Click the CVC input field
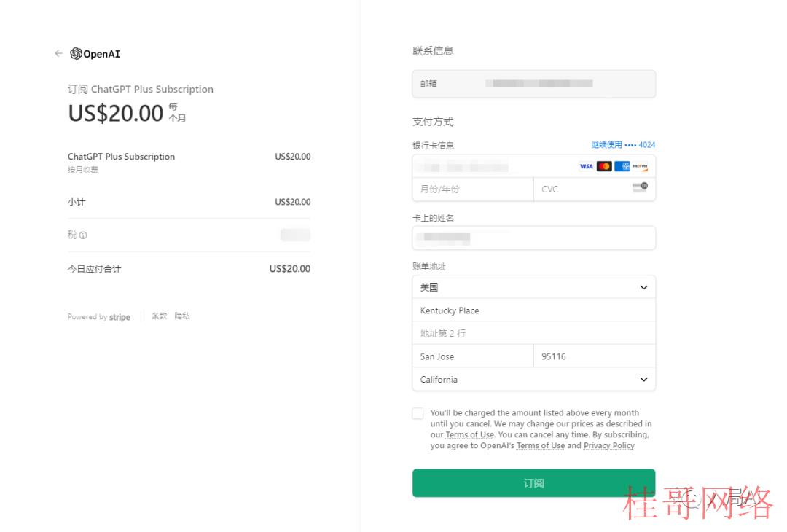 (x=583, y=189)
